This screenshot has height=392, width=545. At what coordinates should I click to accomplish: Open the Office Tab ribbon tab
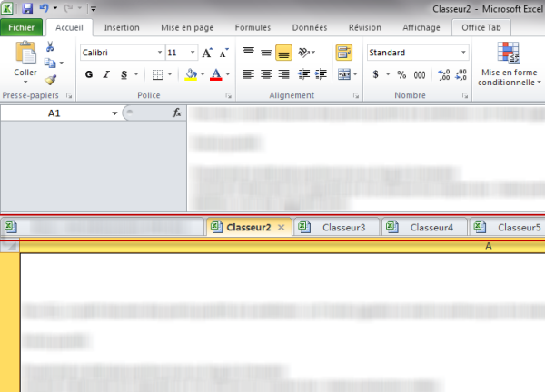[x=481, y=27]
